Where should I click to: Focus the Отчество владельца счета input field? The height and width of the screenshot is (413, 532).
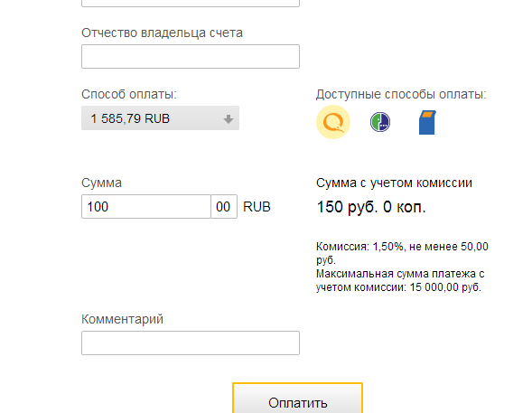click(191, 56)
